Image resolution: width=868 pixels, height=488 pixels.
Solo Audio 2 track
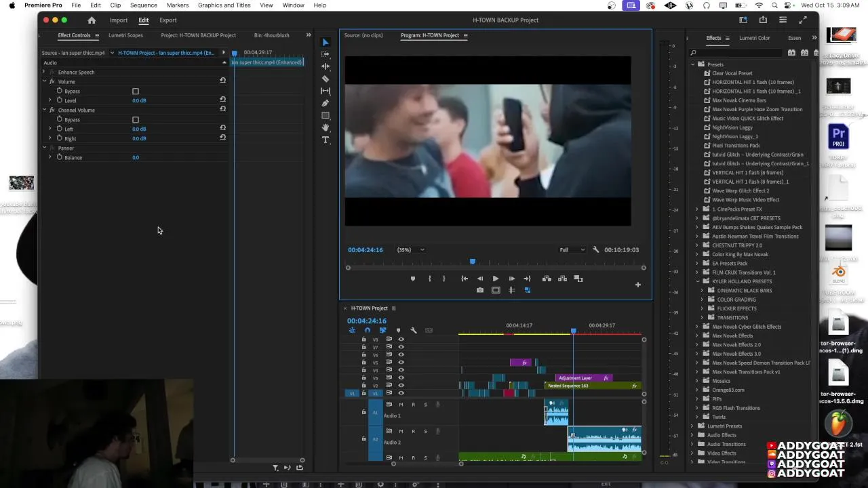425,431
